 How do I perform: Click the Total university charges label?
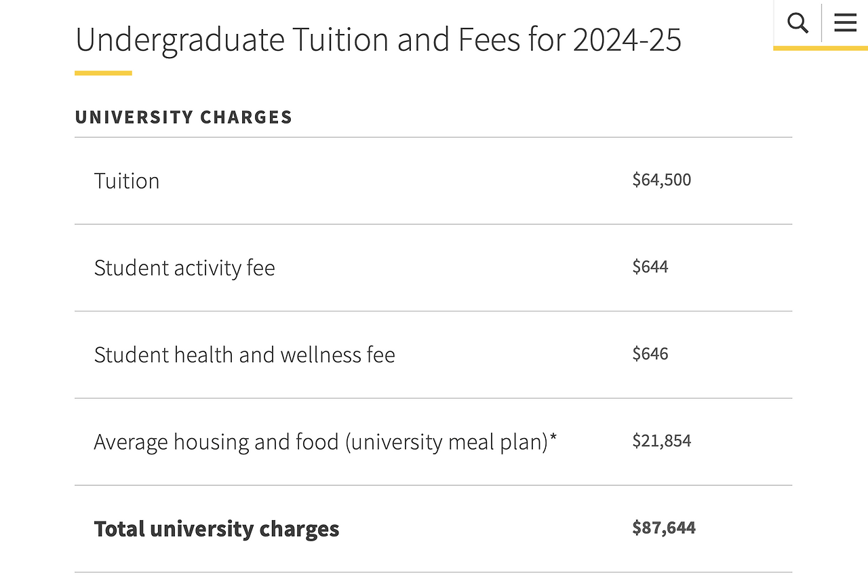[x=216, y=529]
